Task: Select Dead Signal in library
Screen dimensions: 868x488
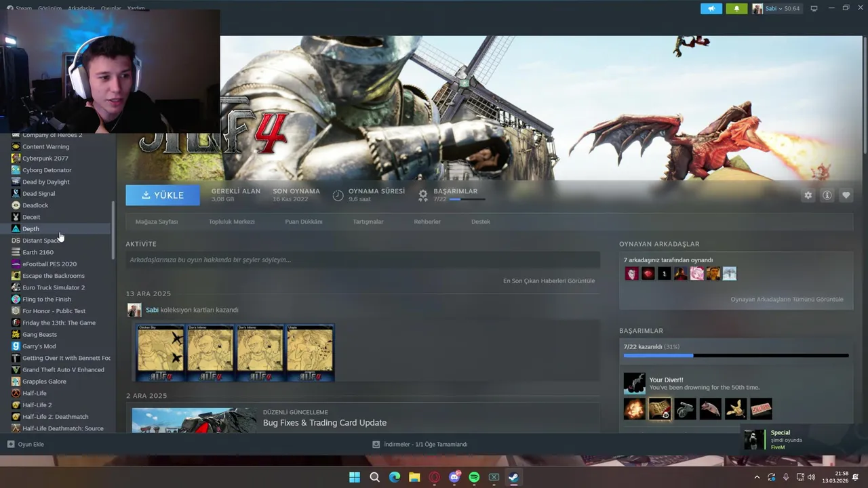Action: point(39,193)
